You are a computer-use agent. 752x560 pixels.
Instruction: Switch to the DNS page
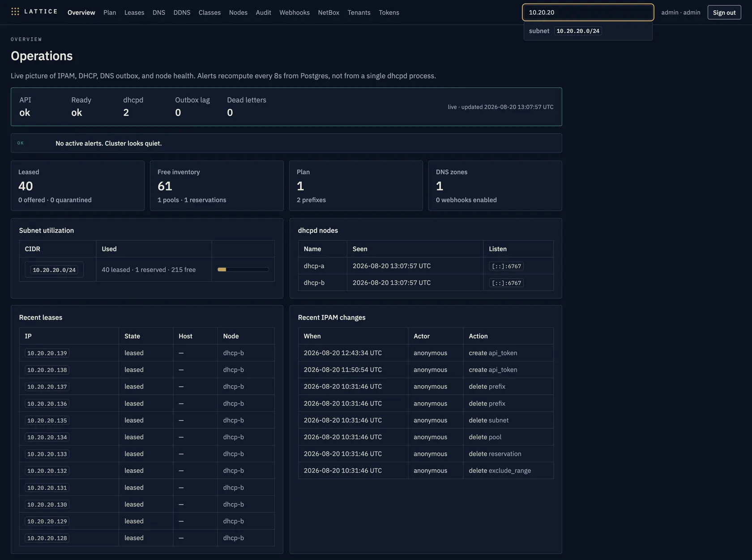(x=159, y=13)
